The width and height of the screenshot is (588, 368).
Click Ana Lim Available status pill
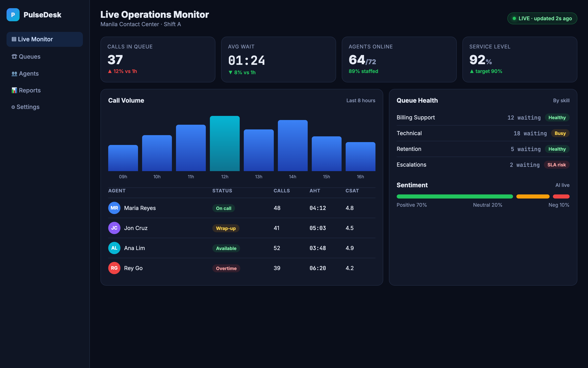[x=226, y=248]
